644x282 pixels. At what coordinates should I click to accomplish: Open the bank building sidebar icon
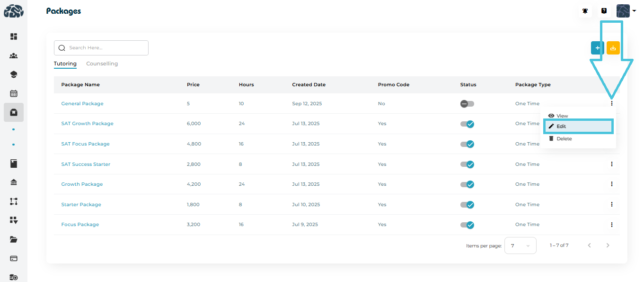[14, 182]
